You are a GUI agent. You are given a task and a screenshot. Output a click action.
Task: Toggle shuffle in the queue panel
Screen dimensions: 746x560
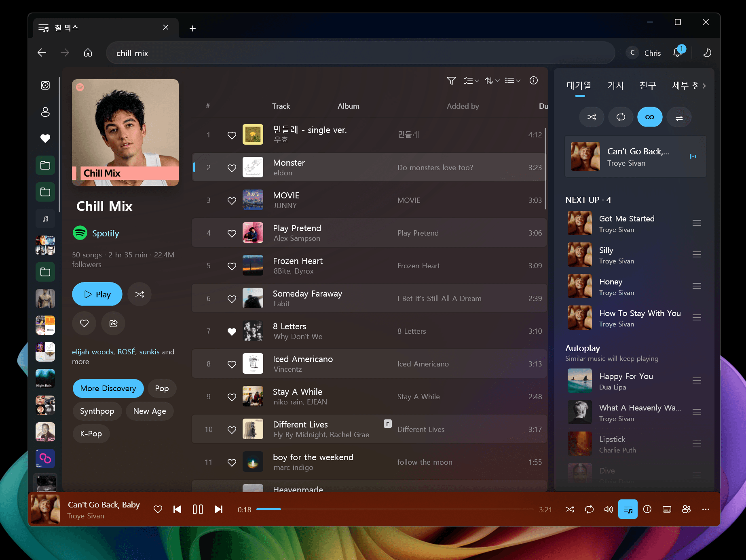(592, 117)
